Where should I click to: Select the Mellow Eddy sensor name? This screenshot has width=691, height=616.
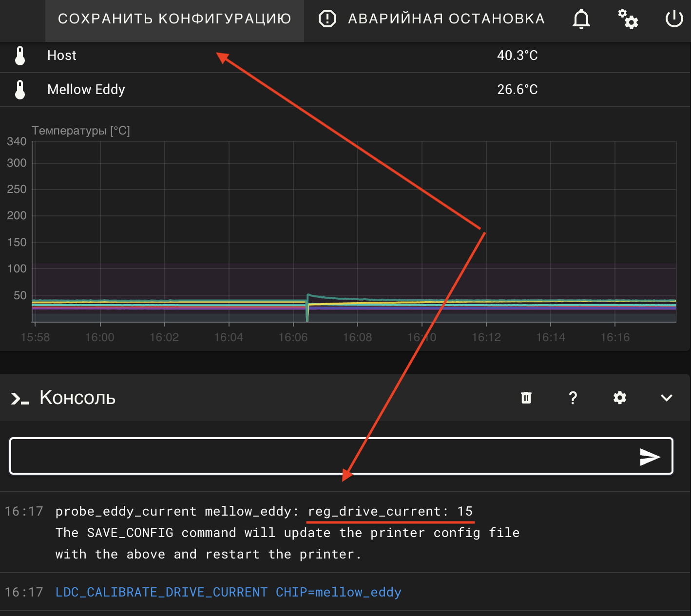[86, 90]
